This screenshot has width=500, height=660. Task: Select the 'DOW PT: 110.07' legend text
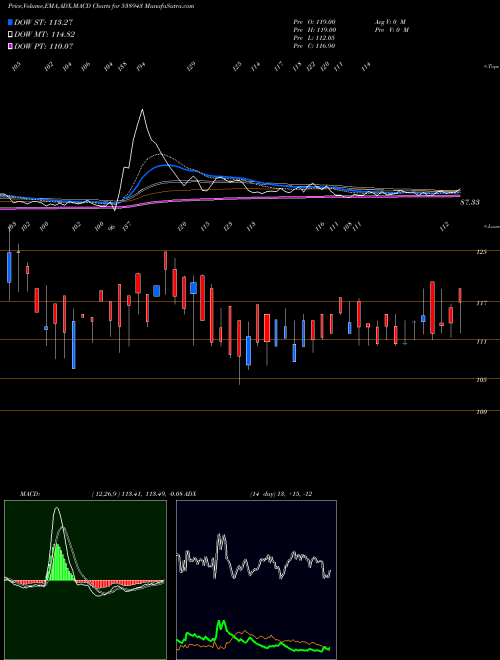pyautogui.click(x=44, y=46)
